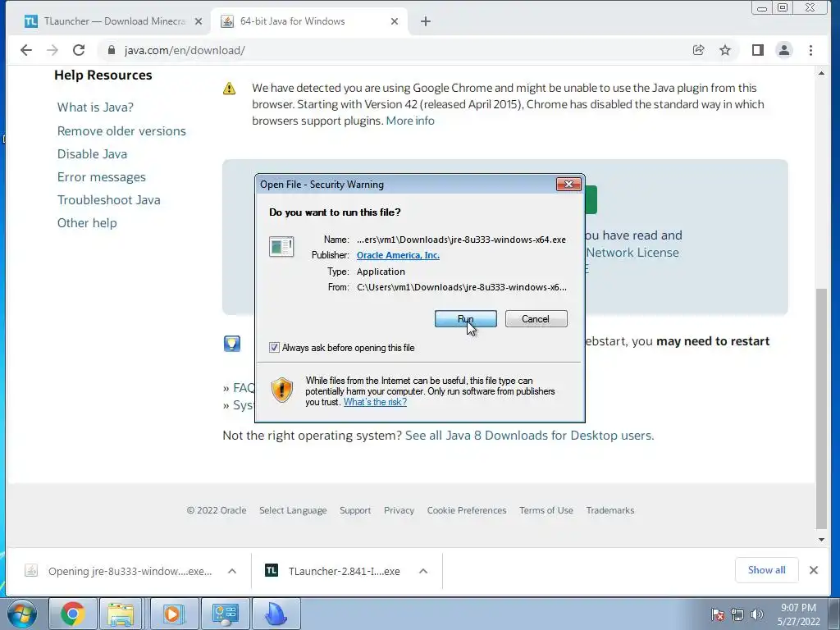Bookmark this page with the star icon
The image size is (840, 630).
tap(725, 50)
